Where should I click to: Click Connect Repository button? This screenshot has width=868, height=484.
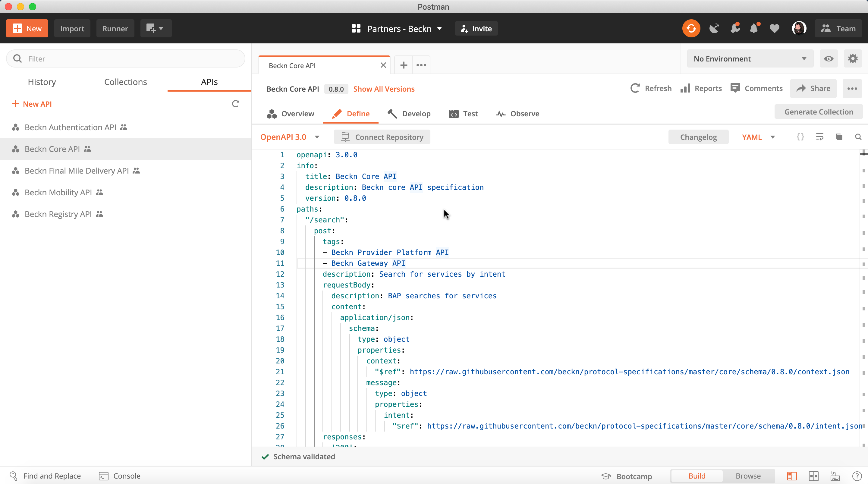click(382, 137)
